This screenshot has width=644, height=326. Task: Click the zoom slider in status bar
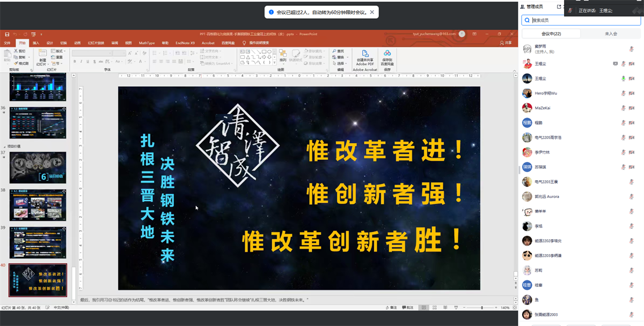(483, 308)
